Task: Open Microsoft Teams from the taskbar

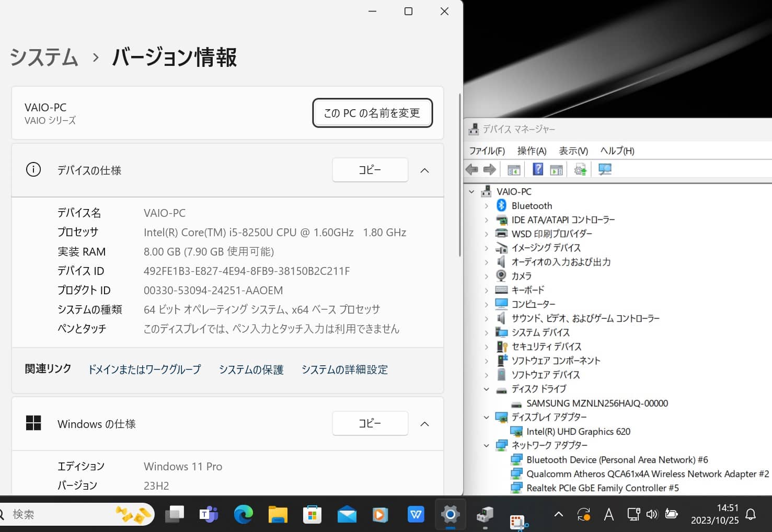Action: (x=209, y=515)
